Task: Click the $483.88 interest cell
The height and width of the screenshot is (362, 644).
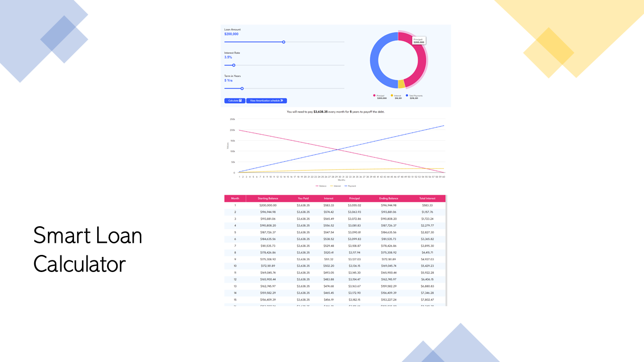Action: coord(329,279)
